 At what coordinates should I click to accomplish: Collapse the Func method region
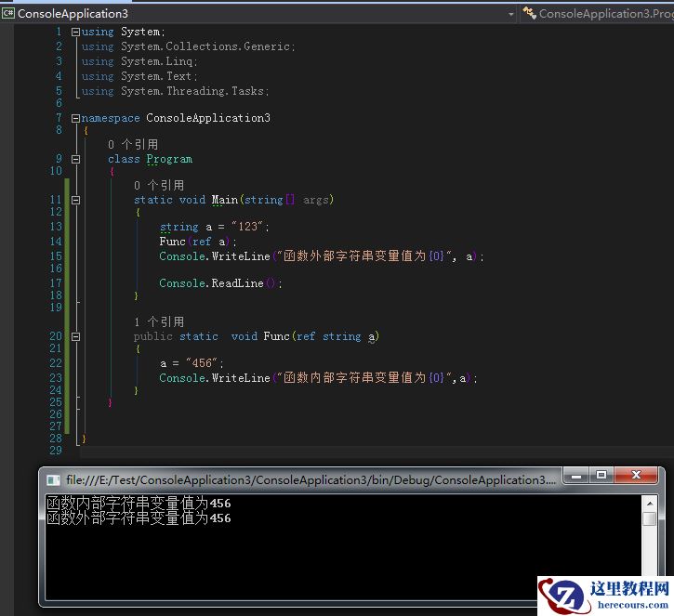point(75,336)
